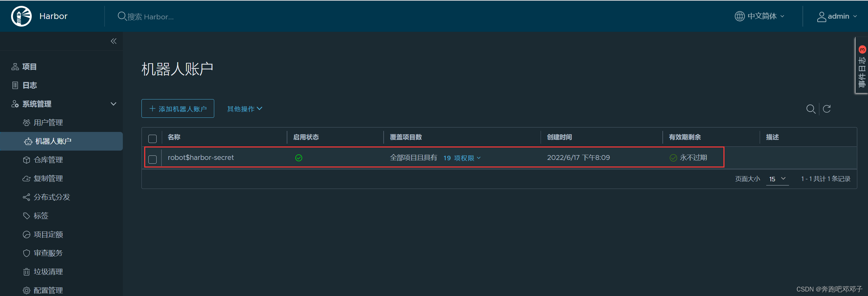
Task: Go to 用户管理 page
Action: [x=48, y=123]
